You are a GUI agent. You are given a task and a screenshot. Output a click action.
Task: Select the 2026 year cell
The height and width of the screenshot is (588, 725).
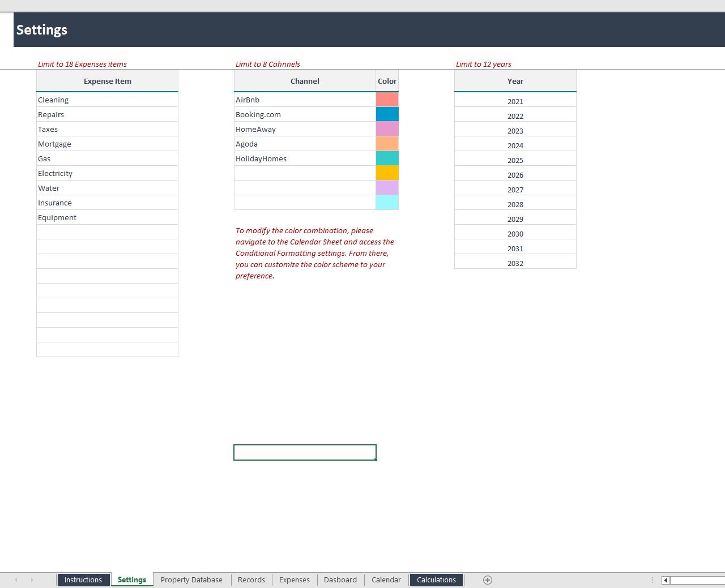(x=515, y=175)
